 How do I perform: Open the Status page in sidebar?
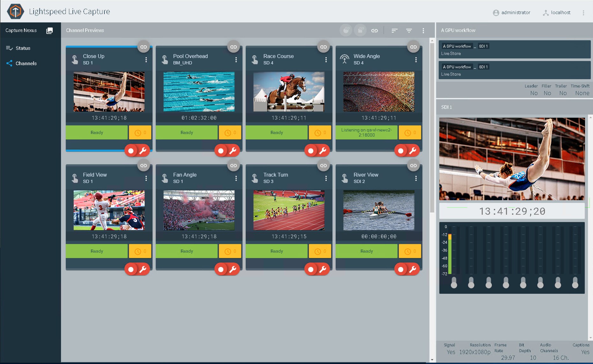(x=23, y=48)
